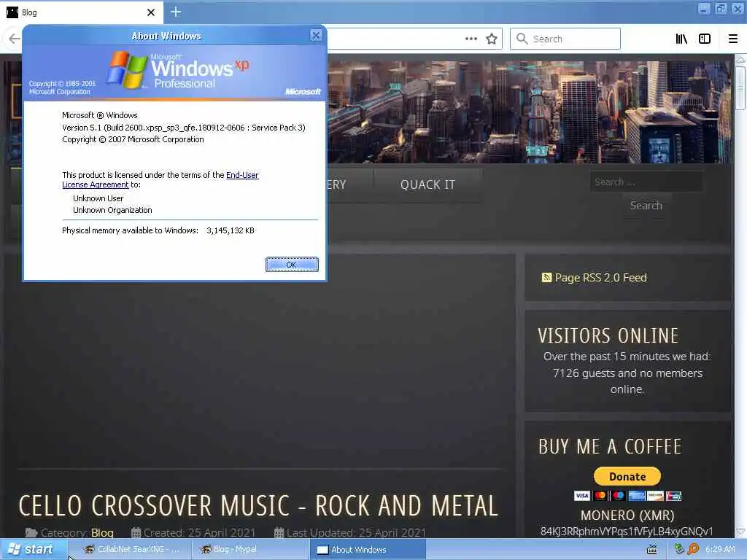747x560 pixels.
Task: Open the browser hamburger menu
Action: pyautogui.click(x=732, y=39)
